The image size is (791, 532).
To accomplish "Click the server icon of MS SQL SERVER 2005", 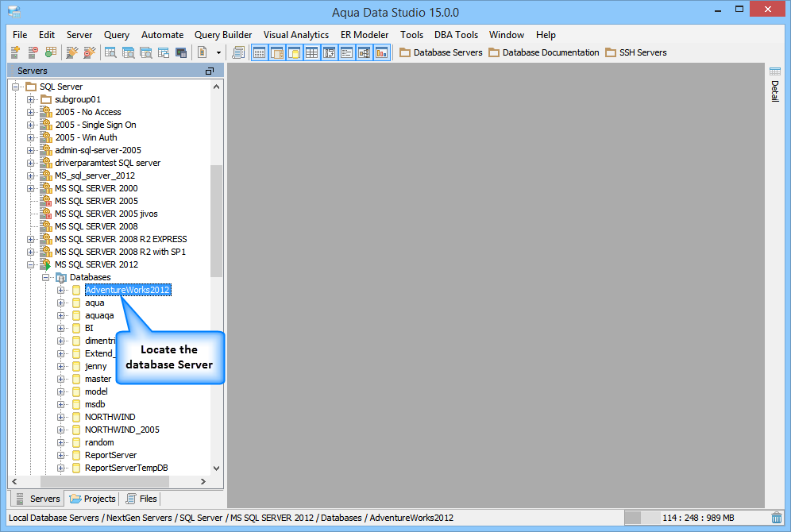I will [46, 201].
